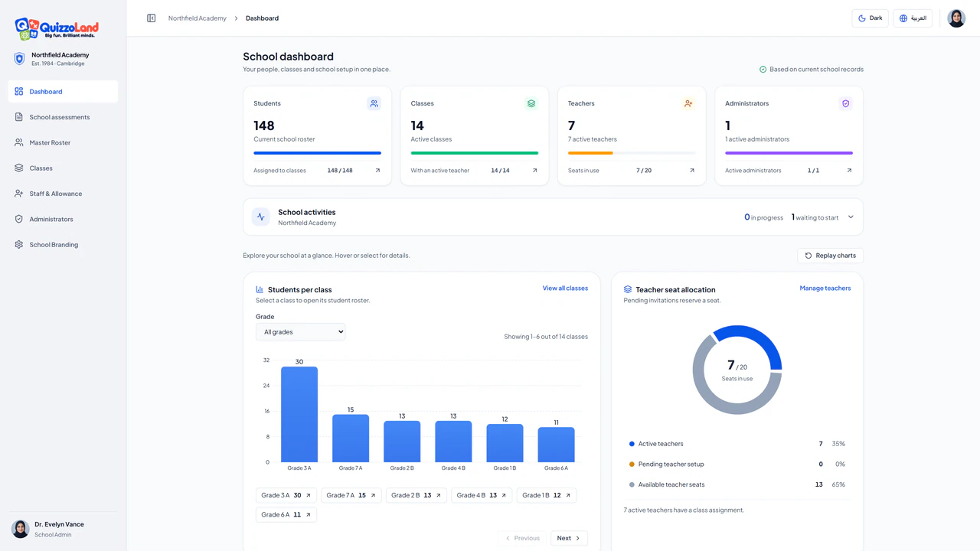The height and width of the screenshot is (551, 980).
Task: Open Master Roster in the sidebar
Action: pyautogui.click(x=63, y=142)
